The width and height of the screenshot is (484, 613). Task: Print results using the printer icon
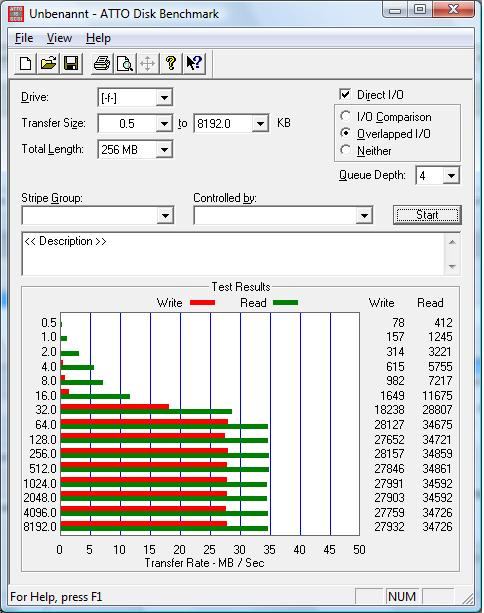coord(102,63)
